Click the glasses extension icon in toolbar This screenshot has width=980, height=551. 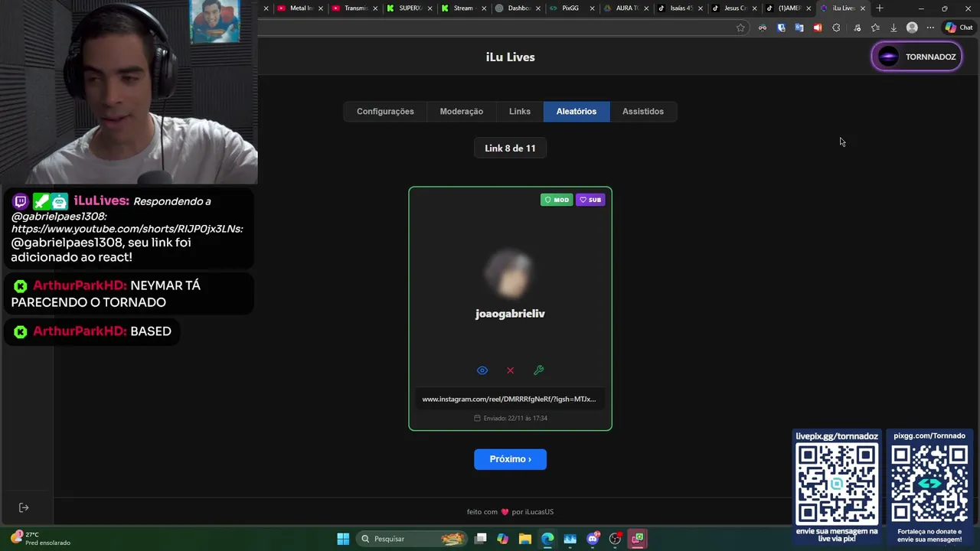pos(763,28)
